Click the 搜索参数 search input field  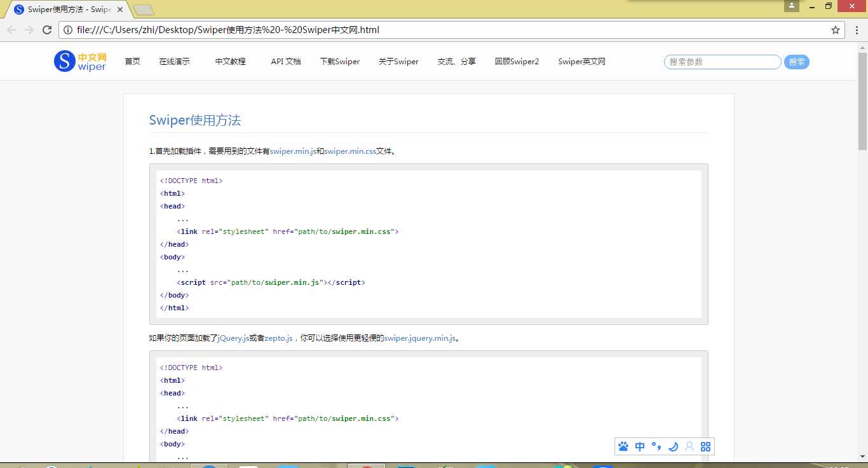[722, 62]
